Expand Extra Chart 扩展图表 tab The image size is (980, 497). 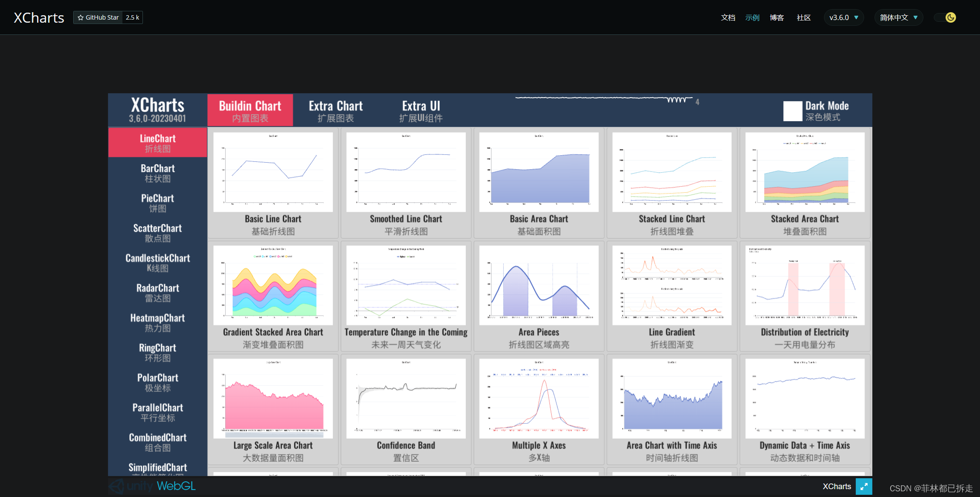pyautogui.click(x=336, y=110)
